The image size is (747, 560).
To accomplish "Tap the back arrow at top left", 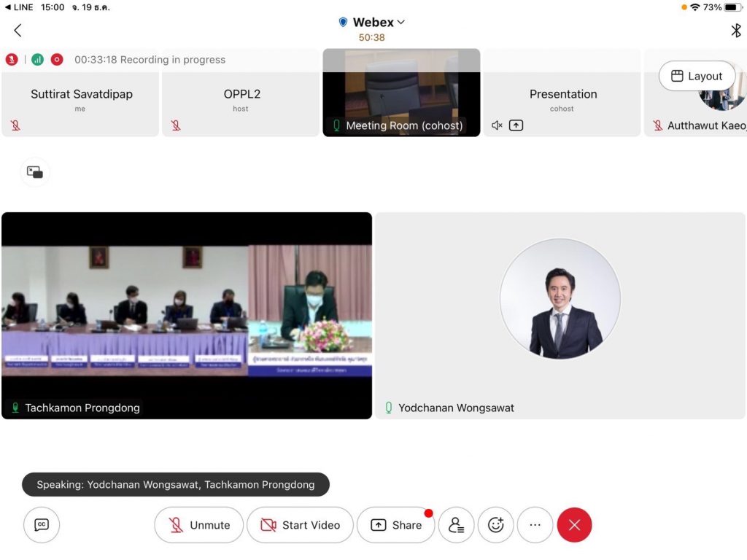I will pos(18,30).
